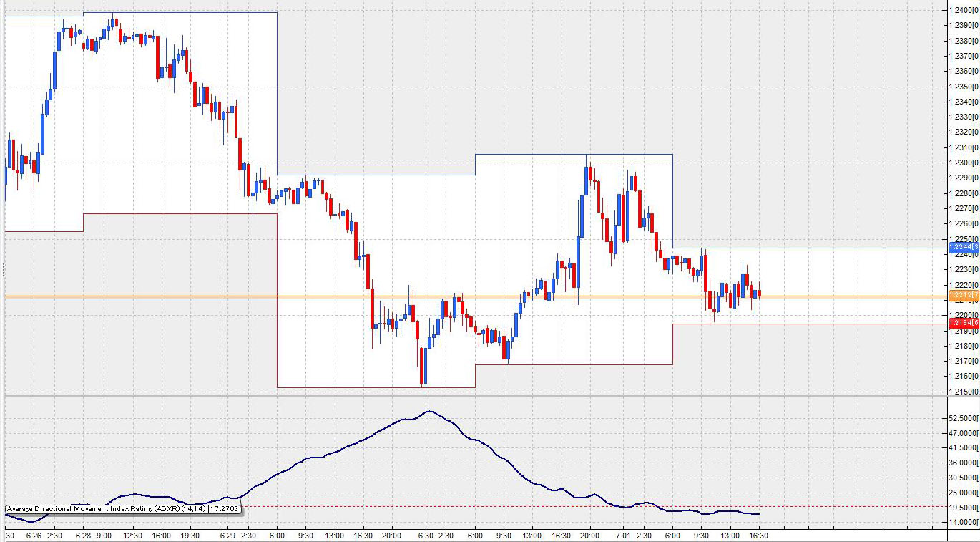Select the blue 1.2244 price tag
980x542 pixels.
pos(964,247)
